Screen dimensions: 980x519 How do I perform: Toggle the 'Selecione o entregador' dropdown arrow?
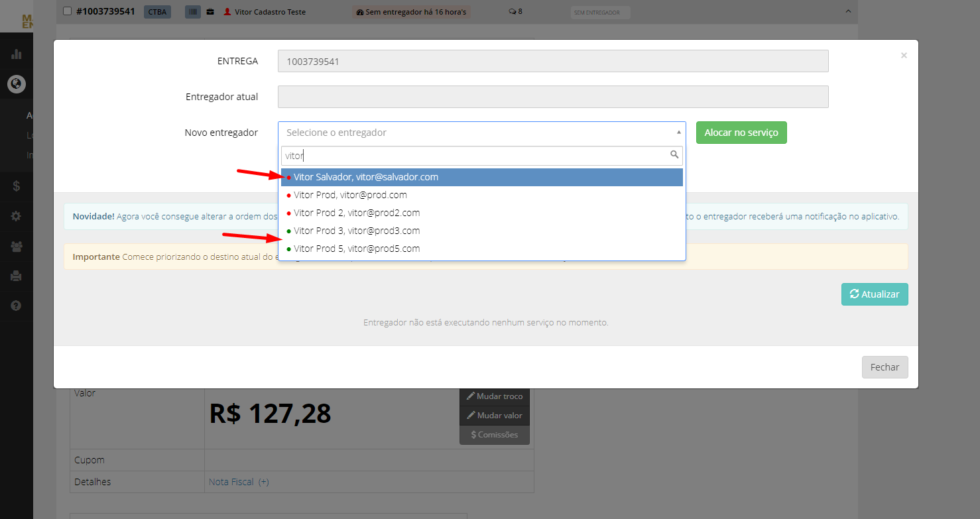pos(678,132)
